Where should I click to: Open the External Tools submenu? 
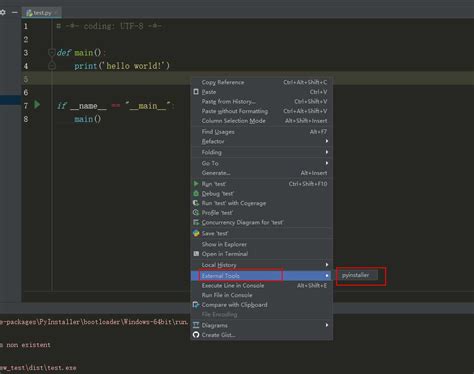click(262, 276)
